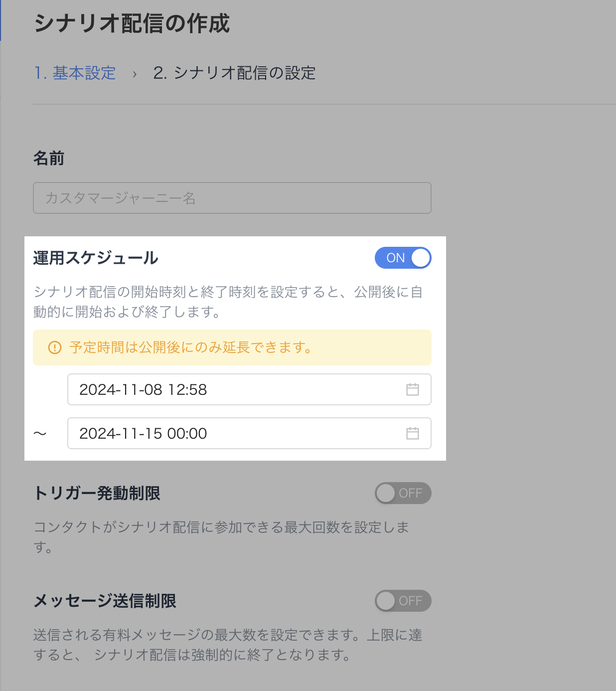Click the メッセージ送信制限 section heading
The height and width of the screenshot is (691, 616).
(x=105, y=601)
